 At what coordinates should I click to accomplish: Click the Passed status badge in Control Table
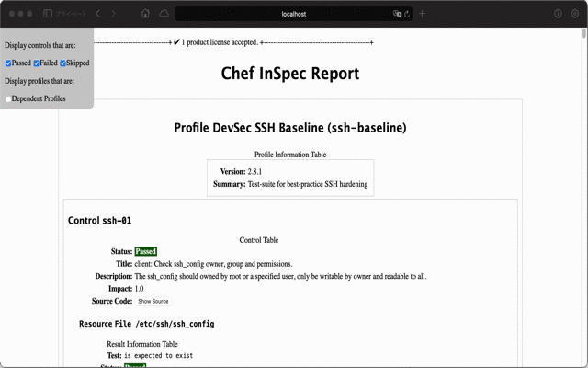146,251
